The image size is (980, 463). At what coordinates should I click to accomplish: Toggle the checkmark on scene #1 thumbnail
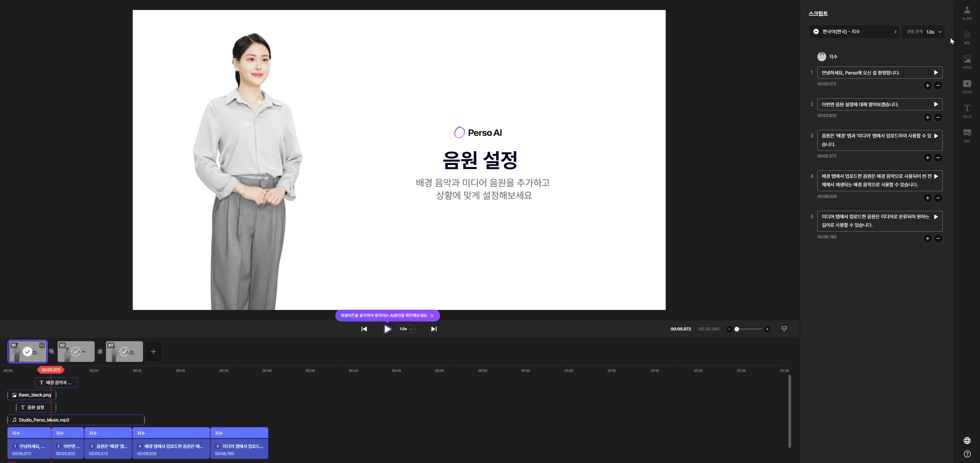(x=27, y=351)
